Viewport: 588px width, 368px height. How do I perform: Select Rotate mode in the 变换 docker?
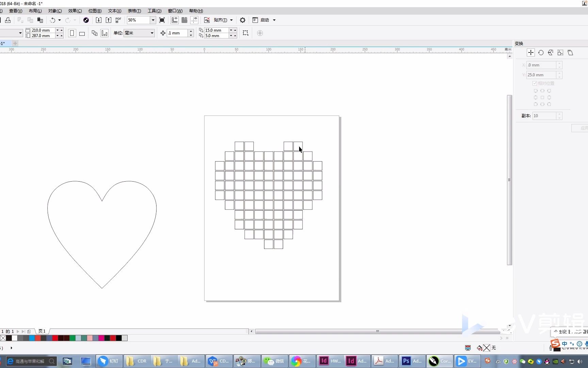(541, 52)
